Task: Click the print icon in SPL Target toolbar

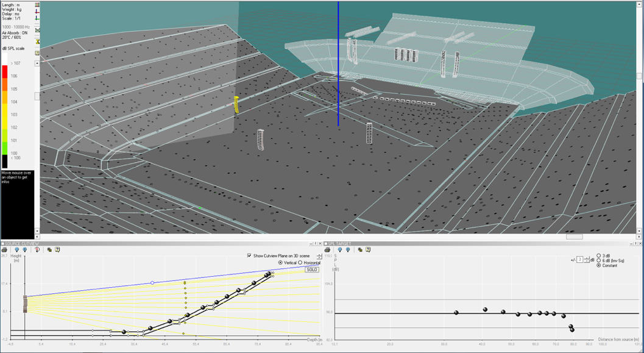Action: (x=327, y=249)
